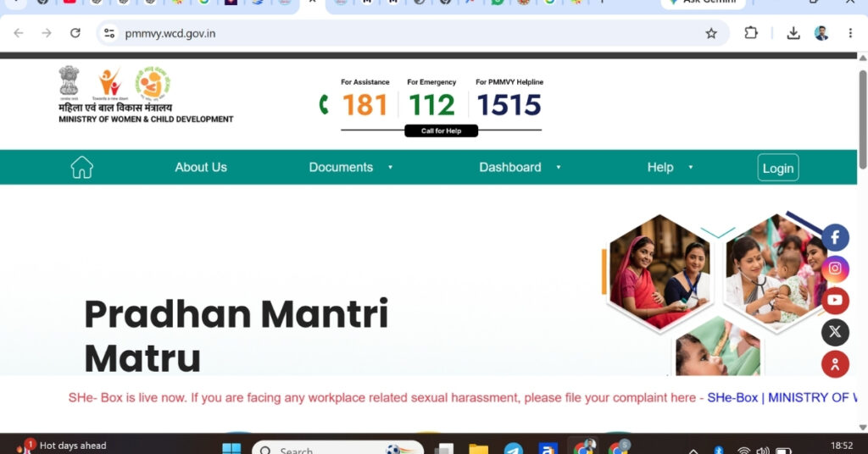Open the browser extensions puzzle icon
Screen dimensions: 868x454
coord(751,33)
